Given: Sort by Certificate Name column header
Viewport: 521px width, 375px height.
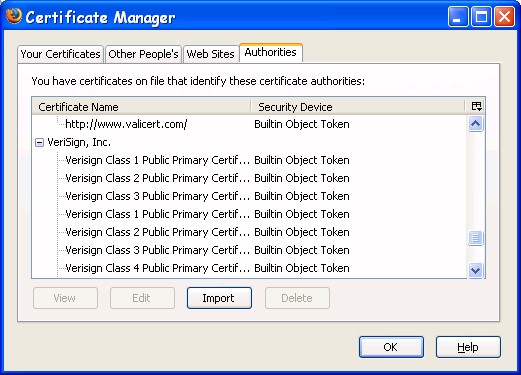Looking at the screenshot, I should 141,107.
